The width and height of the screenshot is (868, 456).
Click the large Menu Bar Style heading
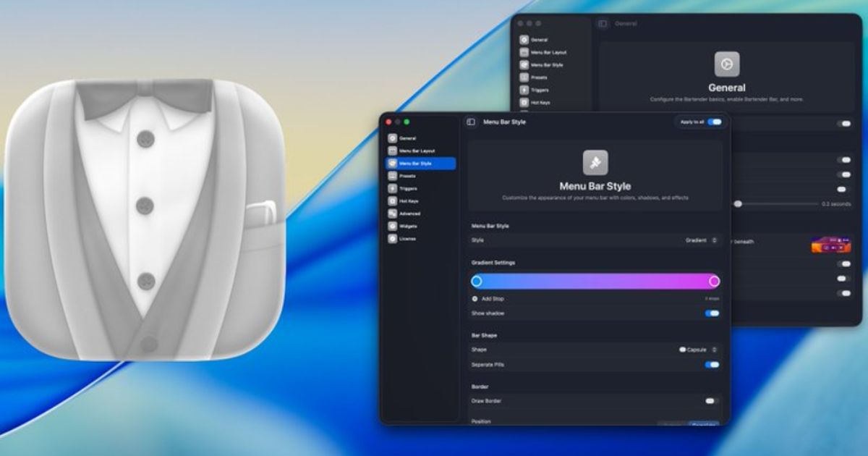tap(595, 186)
